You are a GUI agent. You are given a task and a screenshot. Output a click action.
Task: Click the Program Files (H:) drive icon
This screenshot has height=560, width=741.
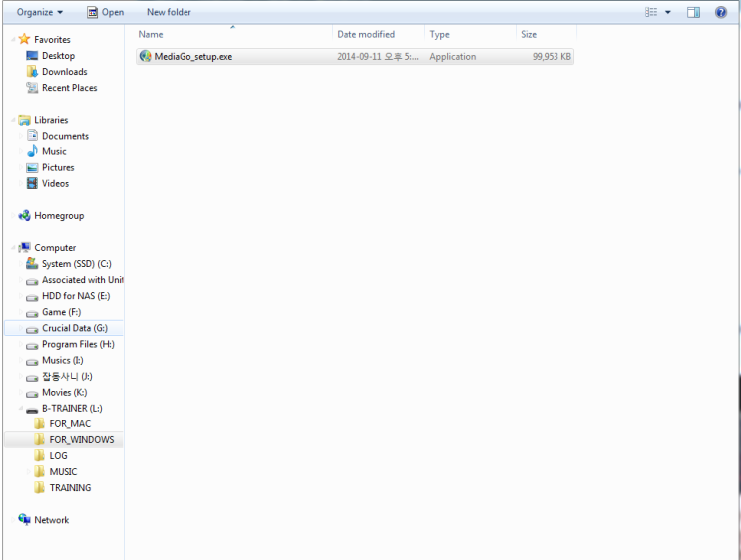coord(32,345)
